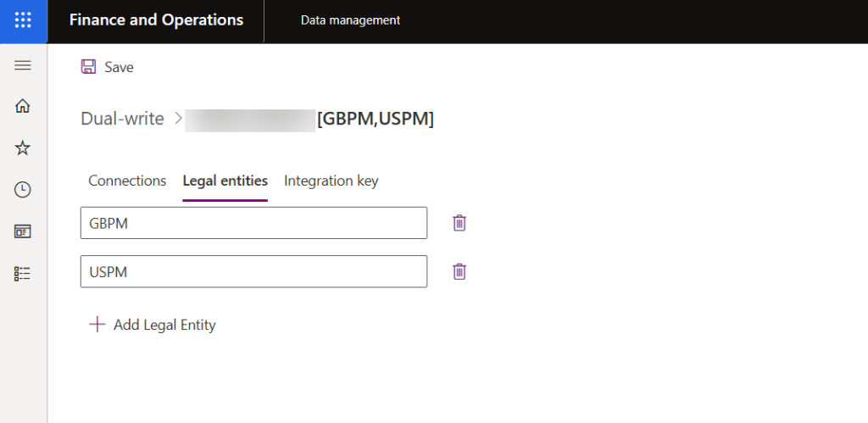The height and width of the screenshot is (423, 868).
Task: Expand the left navigation pane hamburger
Action: pos(23,65)
